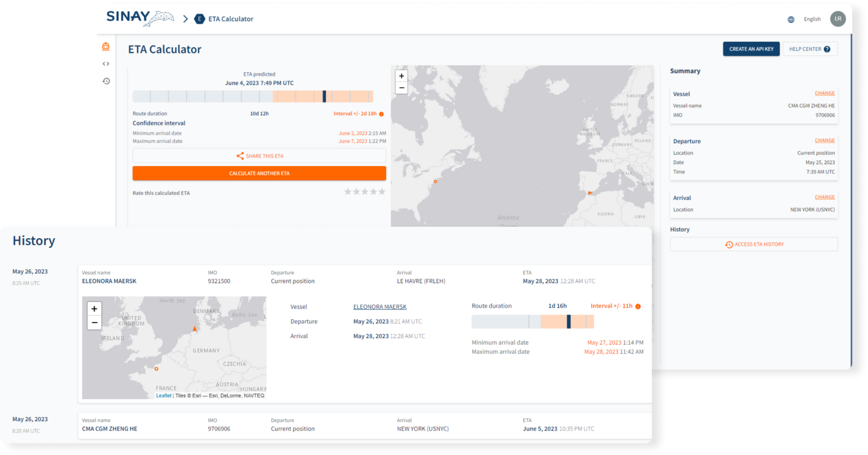Zoom out on the history Europe map
The image size is (868, 455).
point(95,322)
